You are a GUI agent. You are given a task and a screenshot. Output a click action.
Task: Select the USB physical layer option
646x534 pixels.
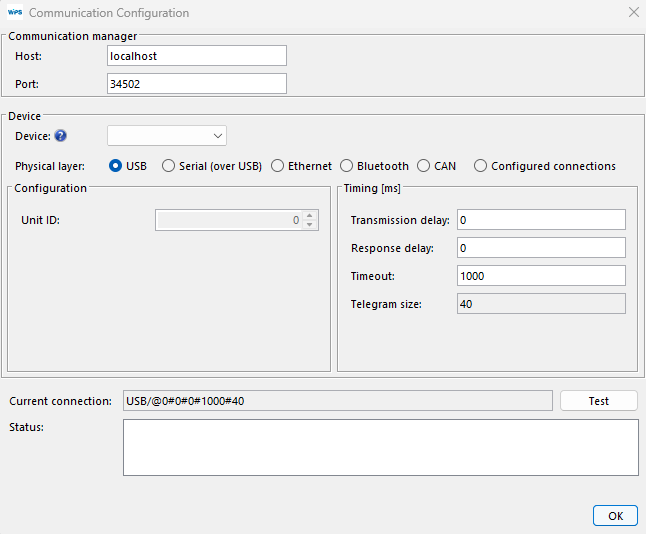pyautogui.click(x=116, y=166)
